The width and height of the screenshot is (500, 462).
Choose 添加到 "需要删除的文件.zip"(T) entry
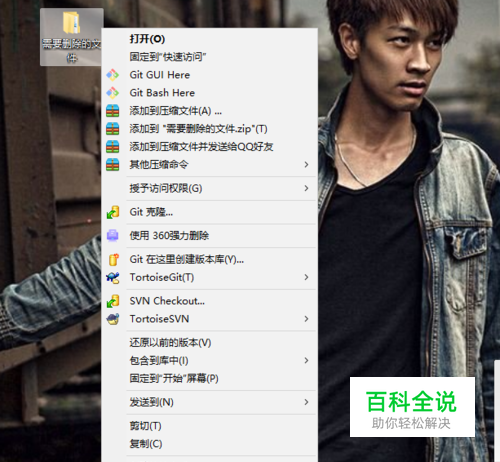pyautogui.click(x=210, y=129)
